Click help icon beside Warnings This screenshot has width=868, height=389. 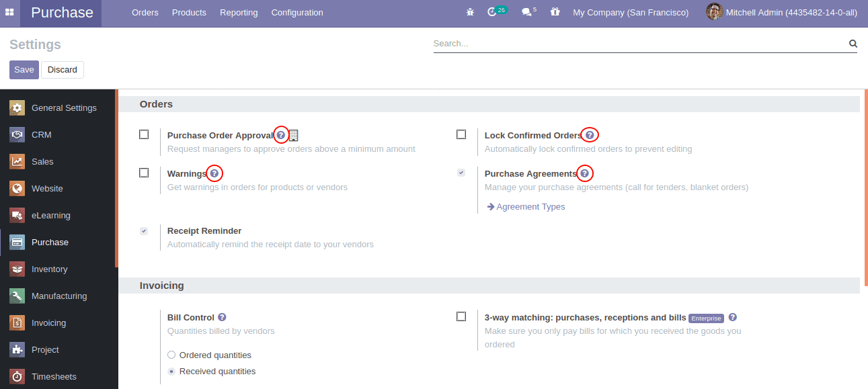coord(214,173)
